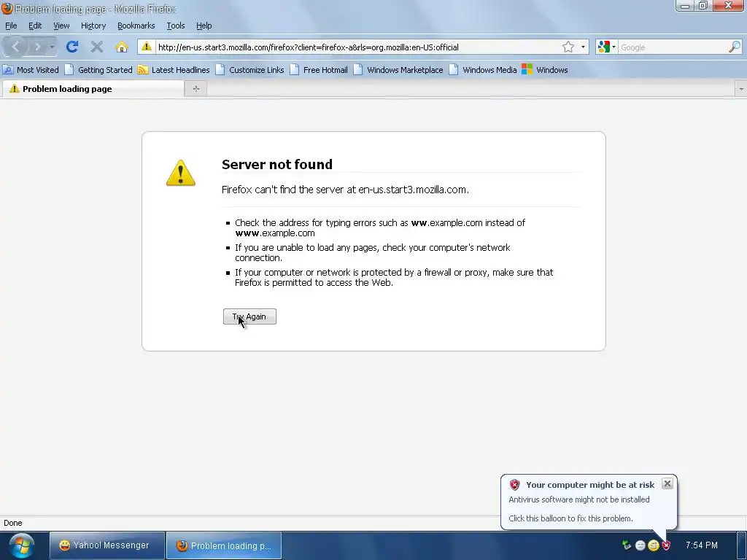Open the Edit menu
Viewport: 747px width, 560px height.
(x=35, y=26)
